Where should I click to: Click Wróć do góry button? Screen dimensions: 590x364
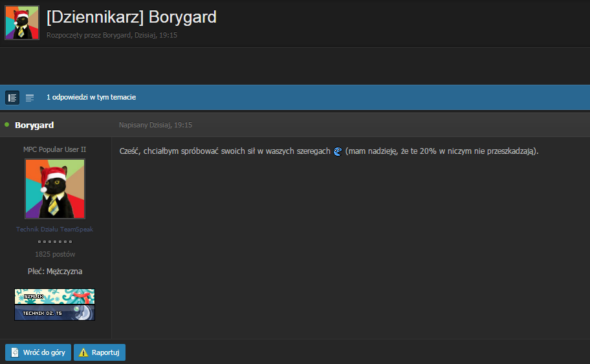pos(38,352)
